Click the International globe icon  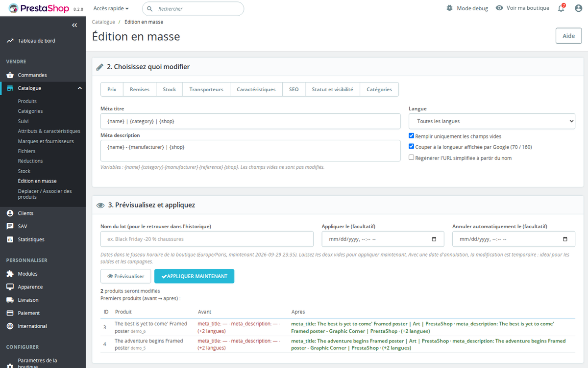coord(10,326)
